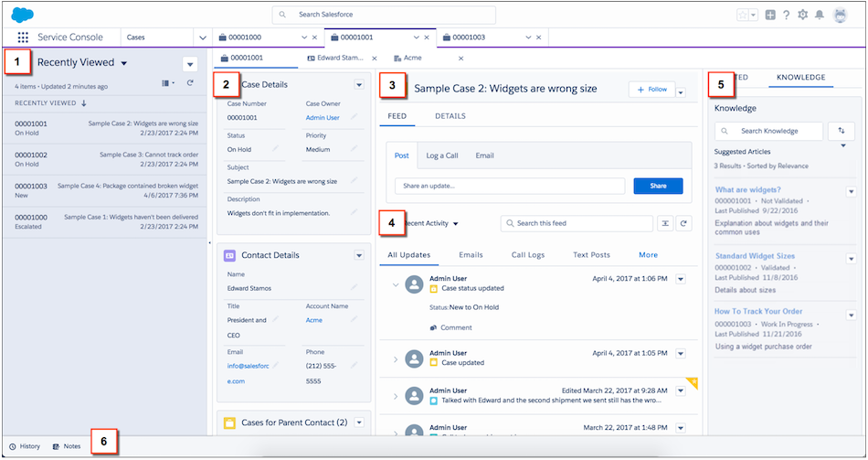Click the Knowledge sort arrows button
868x460 pixels.
(842, 131)
